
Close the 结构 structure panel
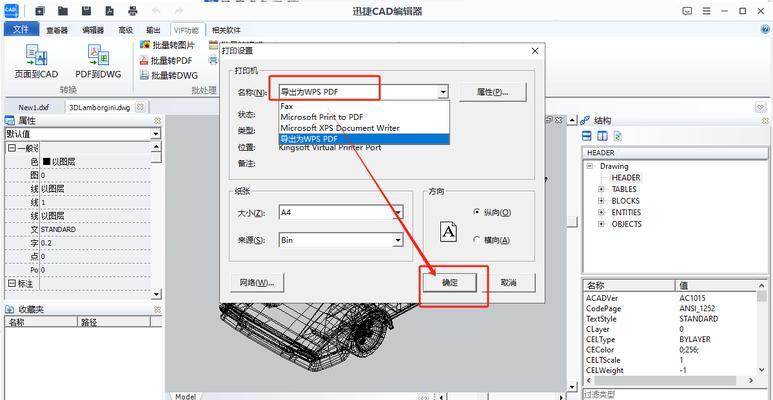[x=765, y=120]
